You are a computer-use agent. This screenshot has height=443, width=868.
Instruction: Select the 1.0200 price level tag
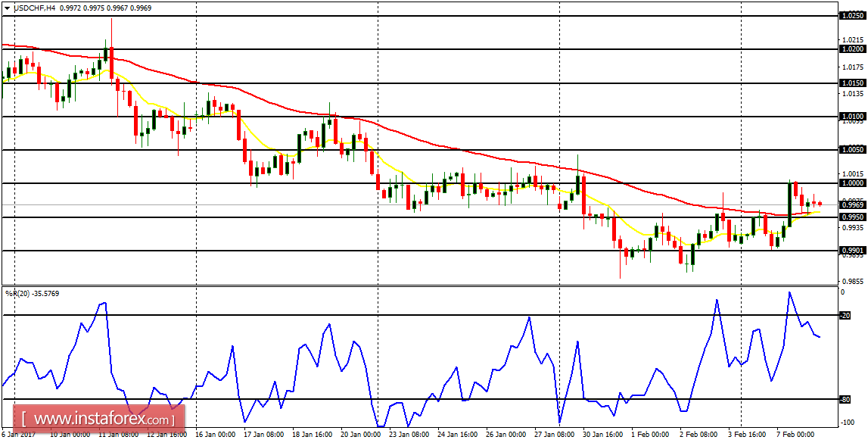click(852, 48)
